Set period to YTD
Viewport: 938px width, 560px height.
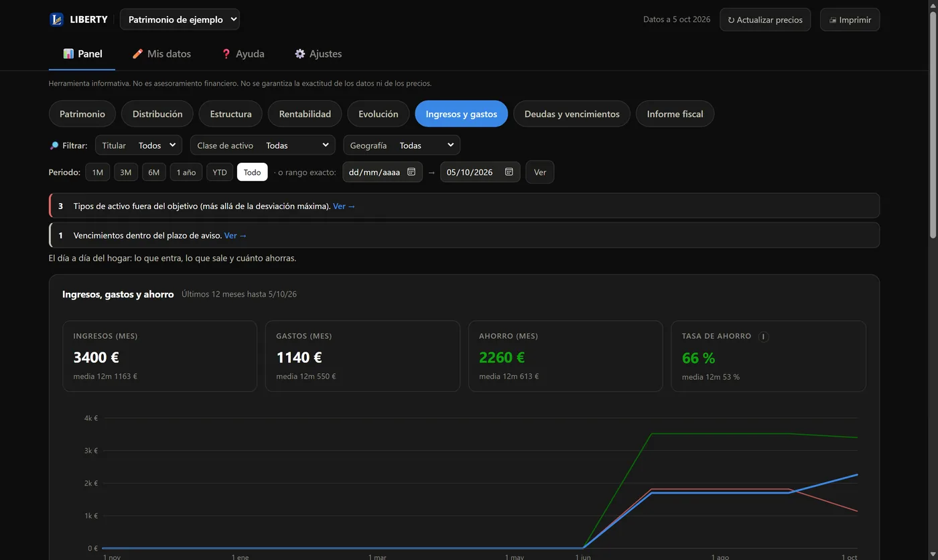pos(220,172)
